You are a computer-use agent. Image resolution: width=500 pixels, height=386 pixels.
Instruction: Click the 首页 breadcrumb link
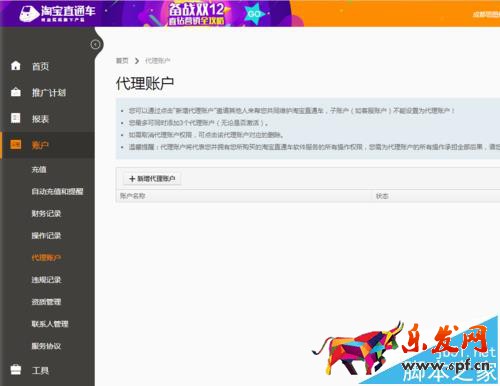coord(122,61)
